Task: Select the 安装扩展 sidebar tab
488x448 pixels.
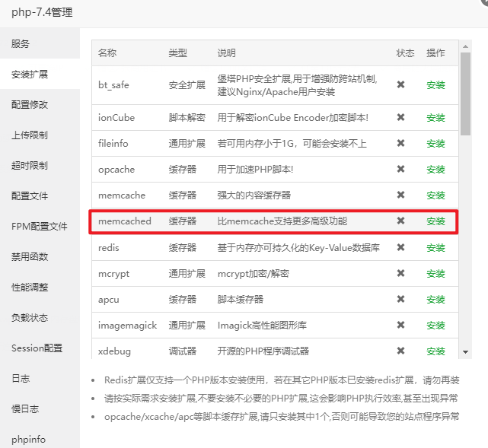Action: coord(40,74)
